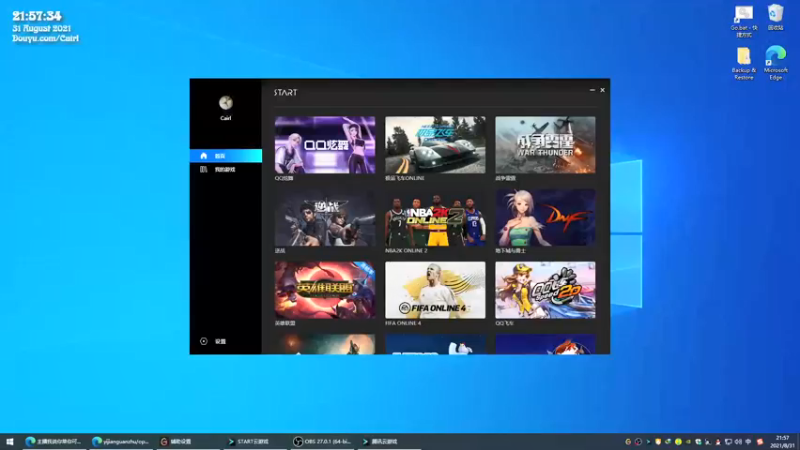Click the input language tray indicator
The image size is (800, 450).
click(747, 442)
